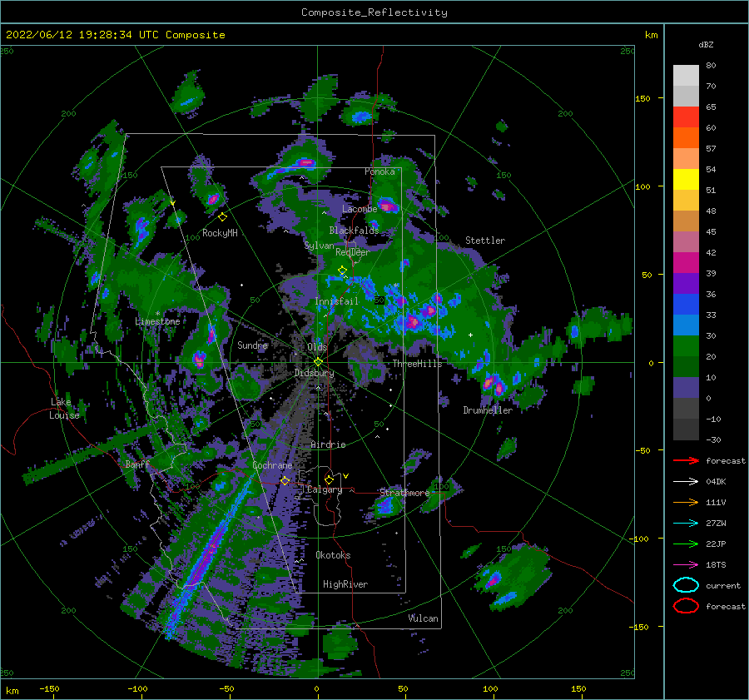Viewport: 749px width, 700px height.
Task: Select the yellow diamond marker below RedDeer
Action: (342, 271)
